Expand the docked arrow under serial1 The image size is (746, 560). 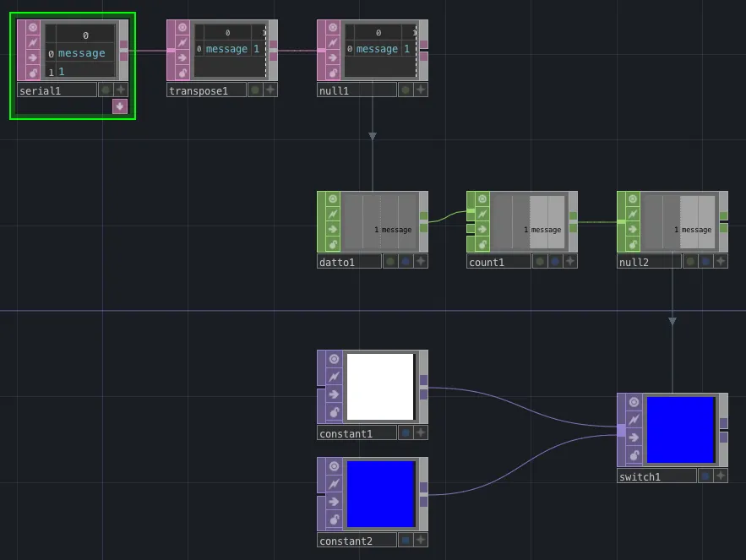pyautogui.click(x=120, y=106)
